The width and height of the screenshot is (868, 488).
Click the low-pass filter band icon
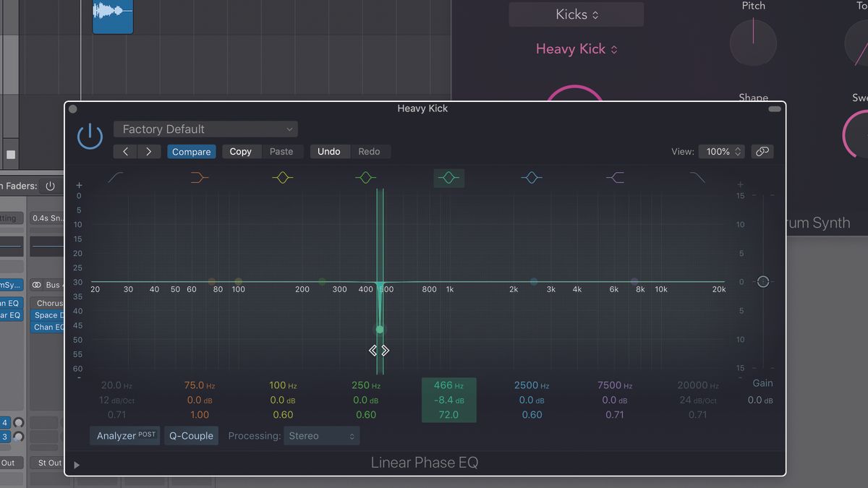698,177
